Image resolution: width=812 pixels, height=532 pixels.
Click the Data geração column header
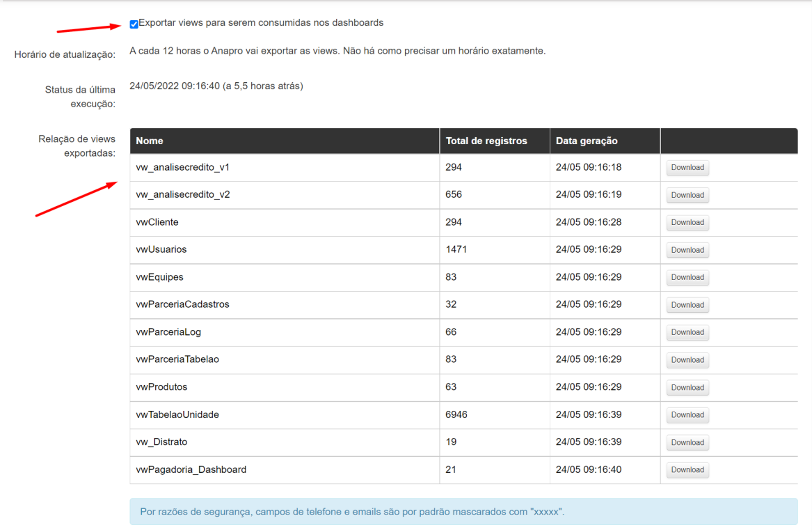point(587,141)
